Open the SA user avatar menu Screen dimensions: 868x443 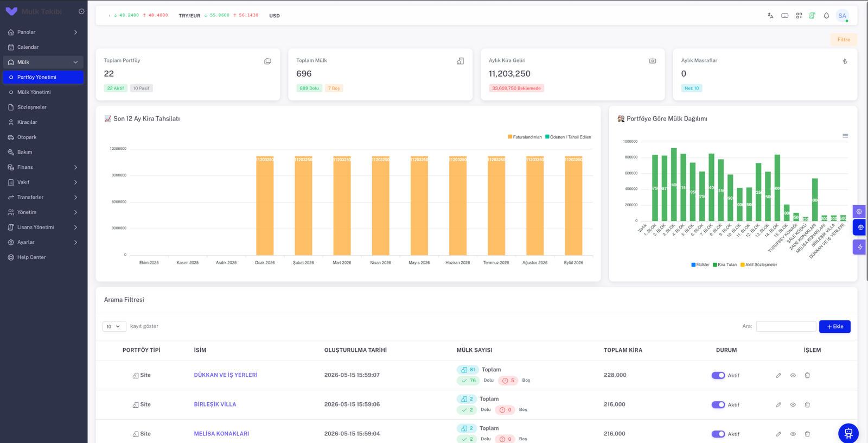point(843,16)
